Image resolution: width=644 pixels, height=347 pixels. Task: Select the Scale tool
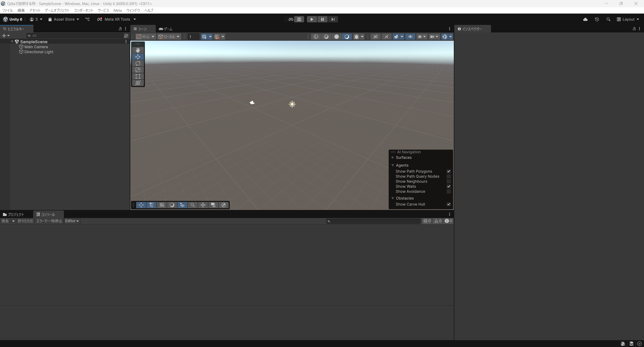point(138,70)
